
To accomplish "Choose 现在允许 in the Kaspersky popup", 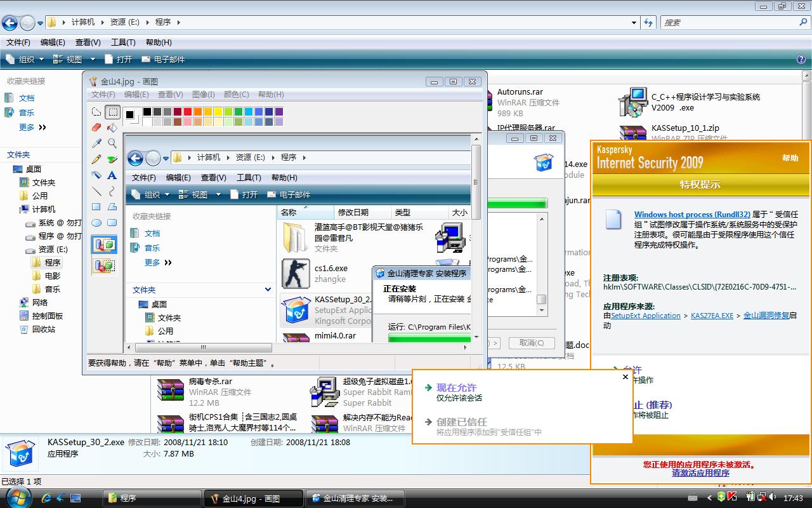I will click(x=456, y=387).
